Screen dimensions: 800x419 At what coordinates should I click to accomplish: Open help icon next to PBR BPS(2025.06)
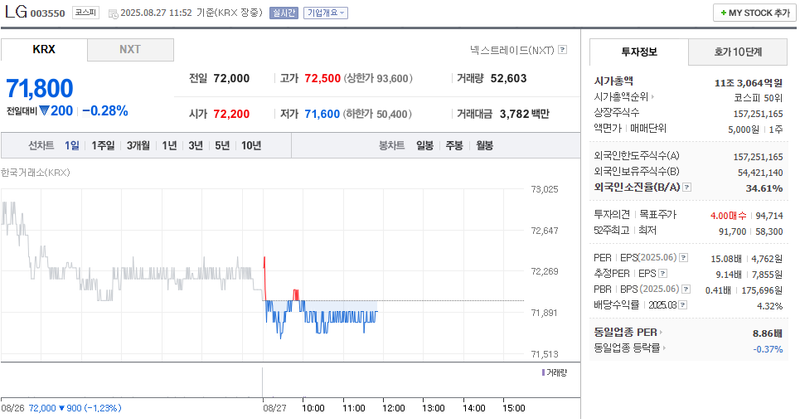686,289
